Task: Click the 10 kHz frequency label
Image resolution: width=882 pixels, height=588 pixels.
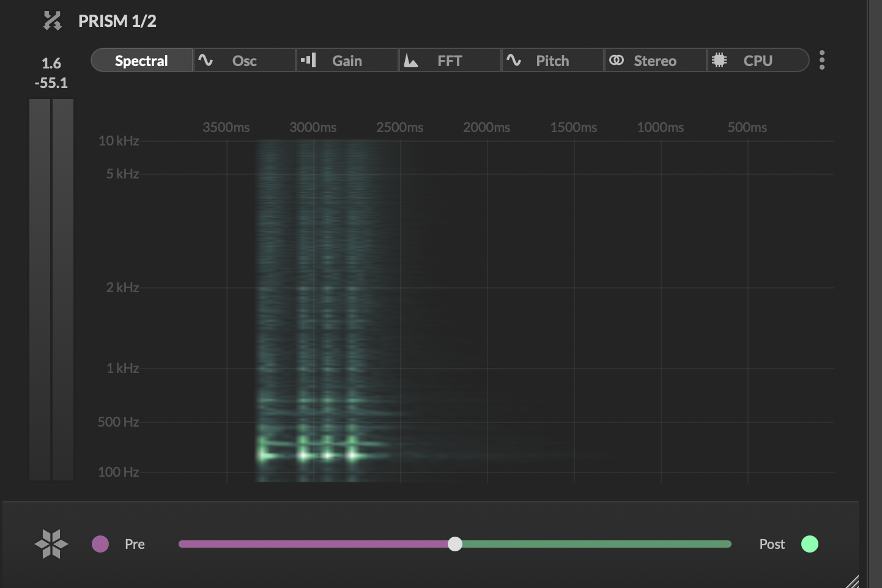Action: [x=119, y=141]
